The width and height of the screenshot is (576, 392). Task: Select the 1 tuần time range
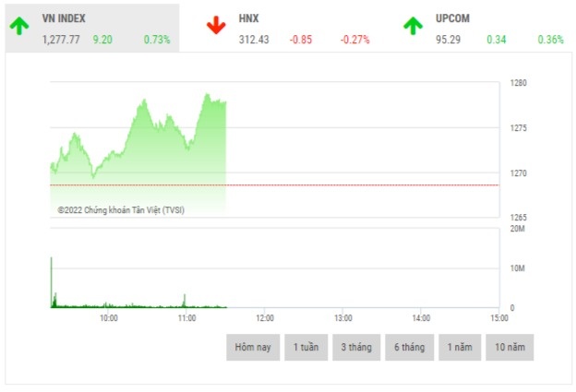point(306,347)
